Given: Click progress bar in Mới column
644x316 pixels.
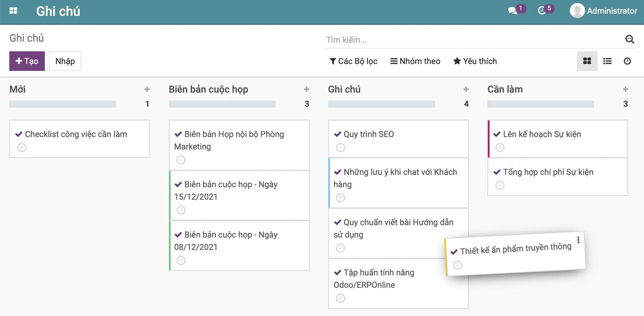Looking at the screenshot, I should [x=63, y=104].
